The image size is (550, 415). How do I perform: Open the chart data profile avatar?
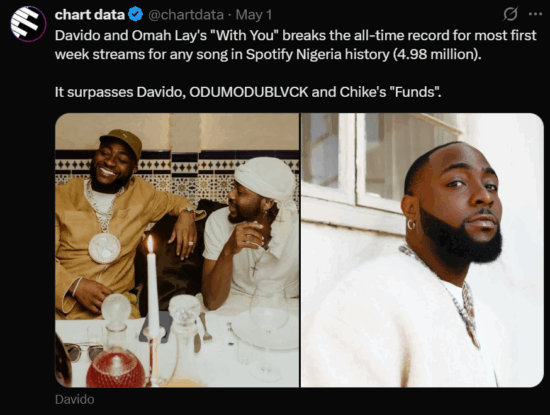click(28, 24)
